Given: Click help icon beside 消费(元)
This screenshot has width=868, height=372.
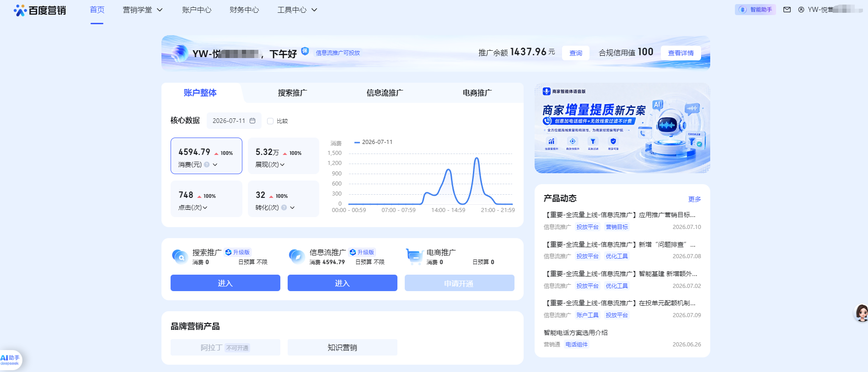Looking at the screenshot, I should 207,165.
